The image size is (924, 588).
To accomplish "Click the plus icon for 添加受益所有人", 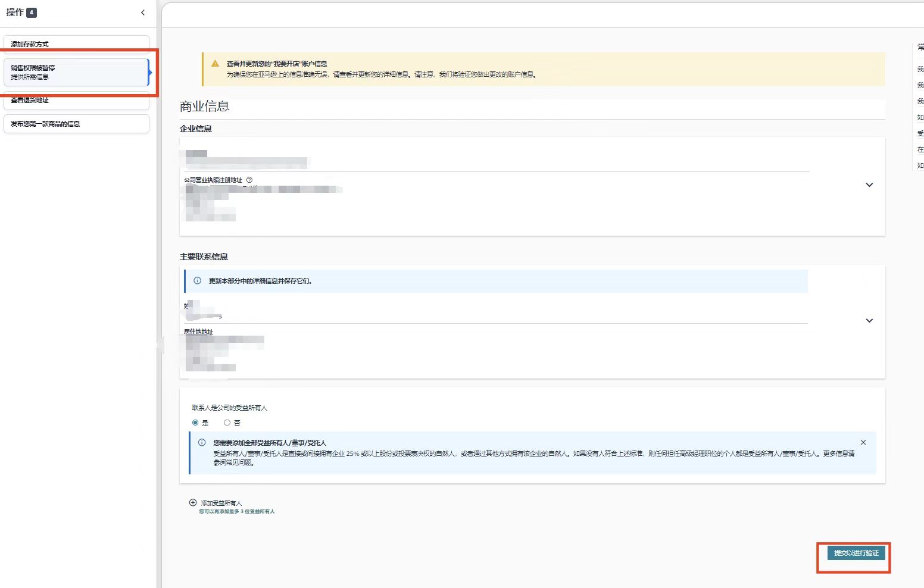I will 193,503.
